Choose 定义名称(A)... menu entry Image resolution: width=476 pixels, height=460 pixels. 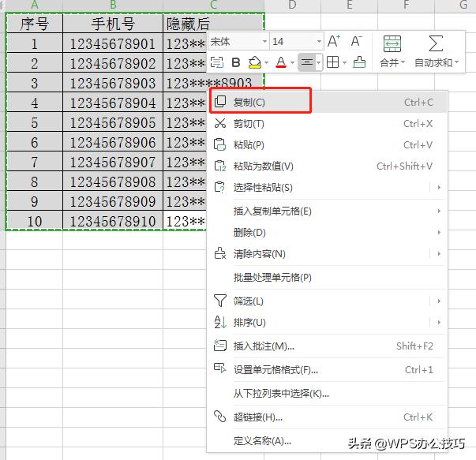(328, 440)
